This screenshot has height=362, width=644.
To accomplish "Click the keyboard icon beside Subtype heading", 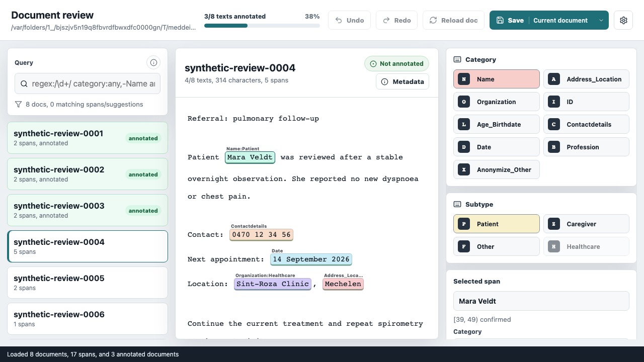I will [457, 204].
